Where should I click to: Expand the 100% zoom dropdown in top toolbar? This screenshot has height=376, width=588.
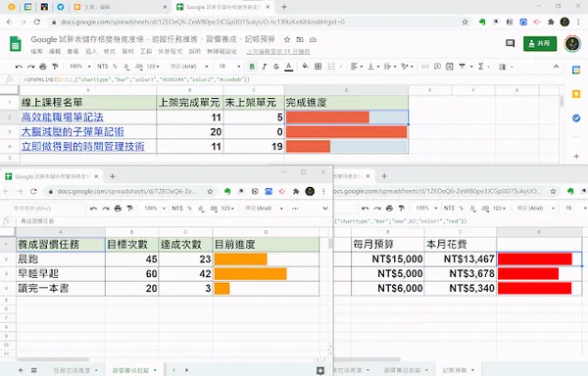[80, 67]
